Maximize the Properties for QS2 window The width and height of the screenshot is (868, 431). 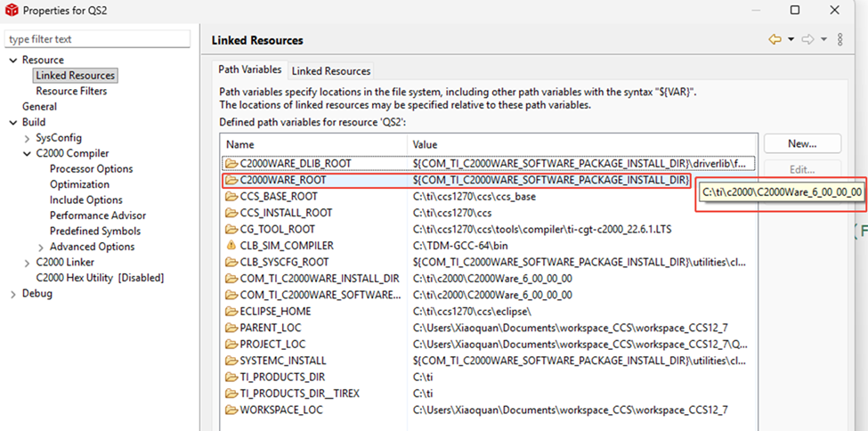[795, 10]
